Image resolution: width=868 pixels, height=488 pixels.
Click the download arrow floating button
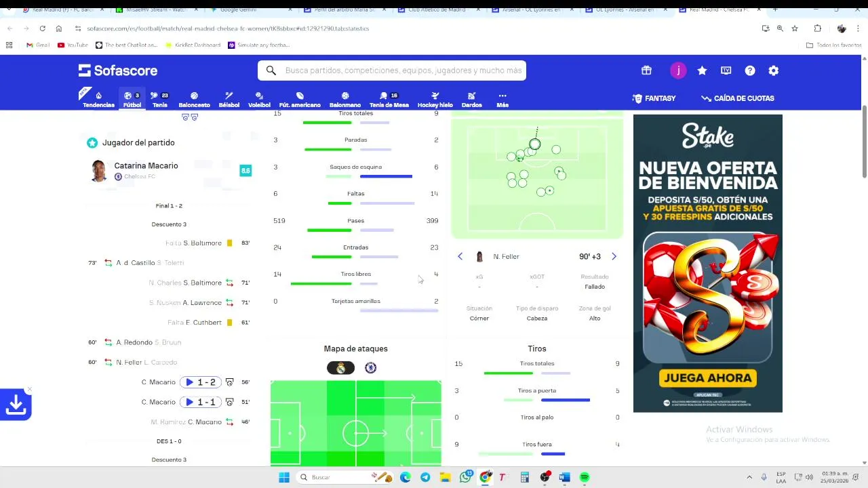[16, 405]
